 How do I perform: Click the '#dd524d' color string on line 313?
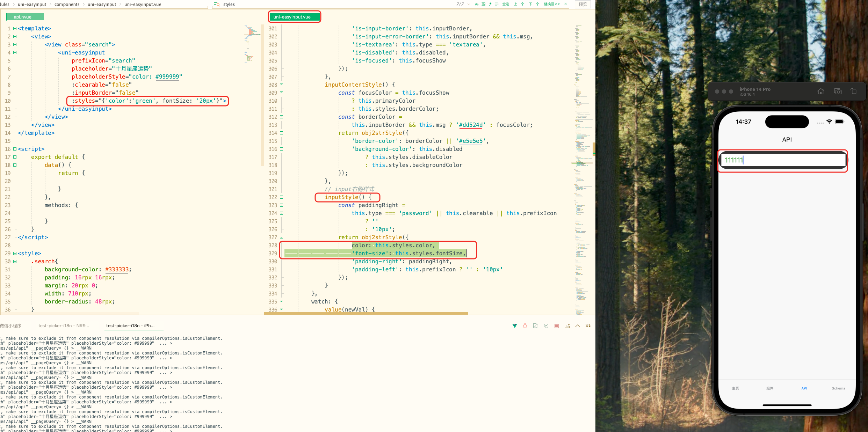click(x=471, y=125)
